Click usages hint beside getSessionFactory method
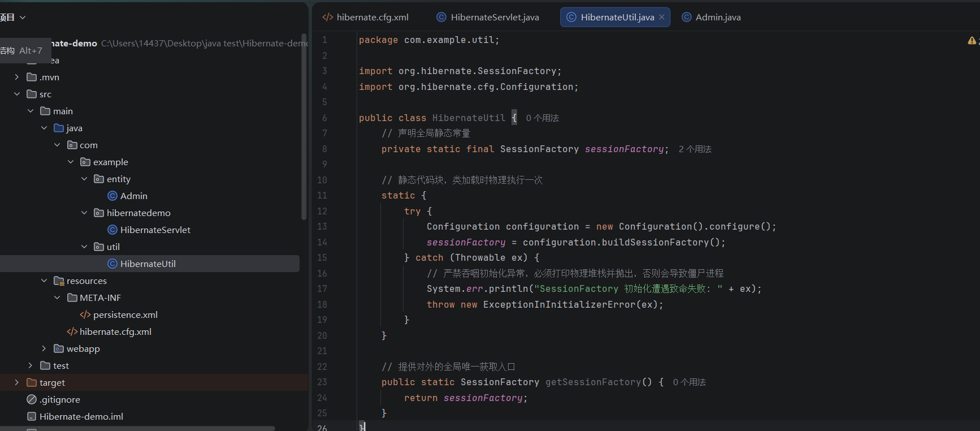This screenshot has width=980, height=431. tap(690, 382)
